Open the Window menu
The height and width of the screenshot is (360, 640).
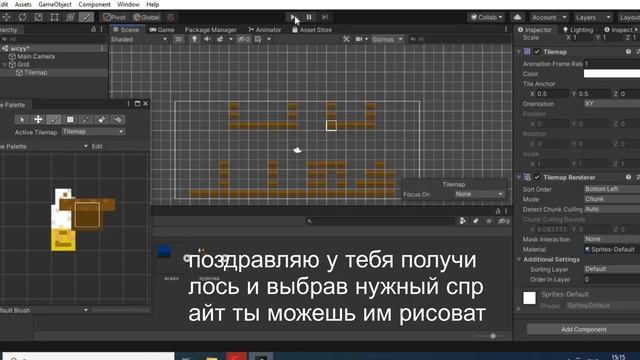[128, 4]
